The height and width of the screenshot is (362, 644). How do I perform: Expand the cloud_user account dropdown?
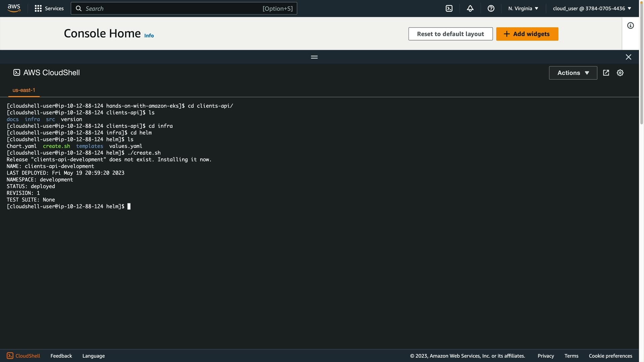[x=592, y=8]
